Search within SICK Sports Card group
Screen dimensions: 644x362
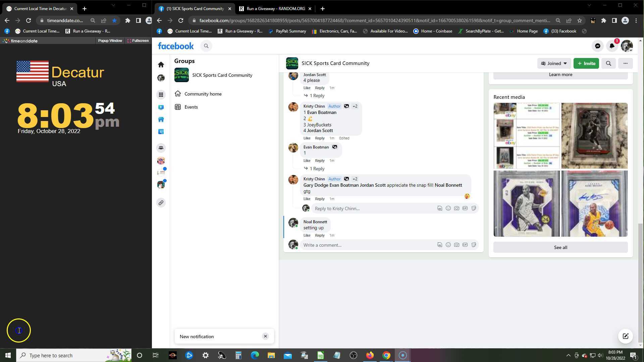pos(608,63)
